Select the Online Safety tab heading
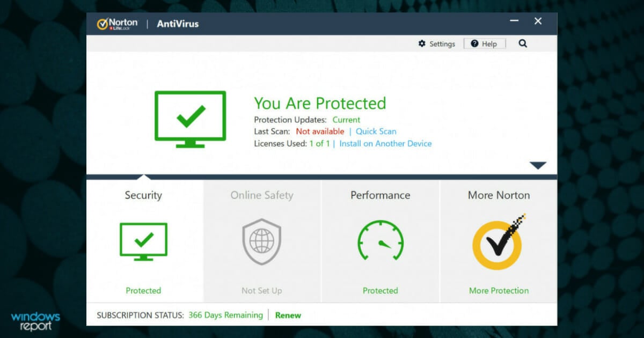Screen dimensions: 644x338 262,195
